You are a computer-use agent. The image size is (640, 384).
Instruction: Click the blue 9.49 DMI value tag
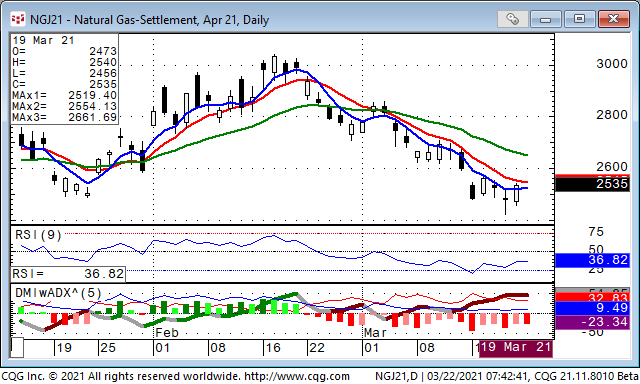coord(592,308)
